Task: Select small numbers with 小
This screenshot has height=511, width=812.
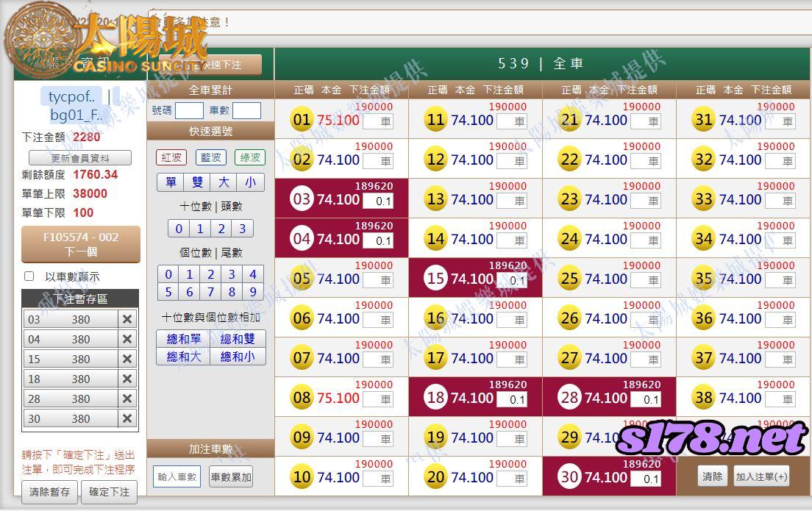Action: (x=251, y=182)
